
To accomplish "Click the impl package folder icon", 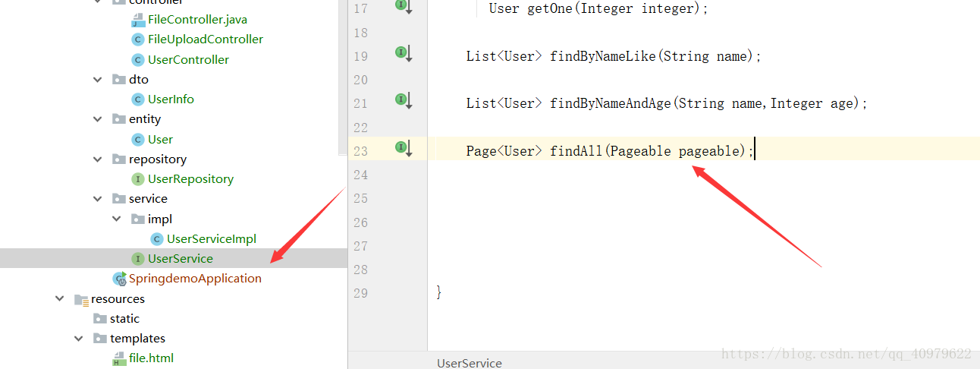I will 138,219.
